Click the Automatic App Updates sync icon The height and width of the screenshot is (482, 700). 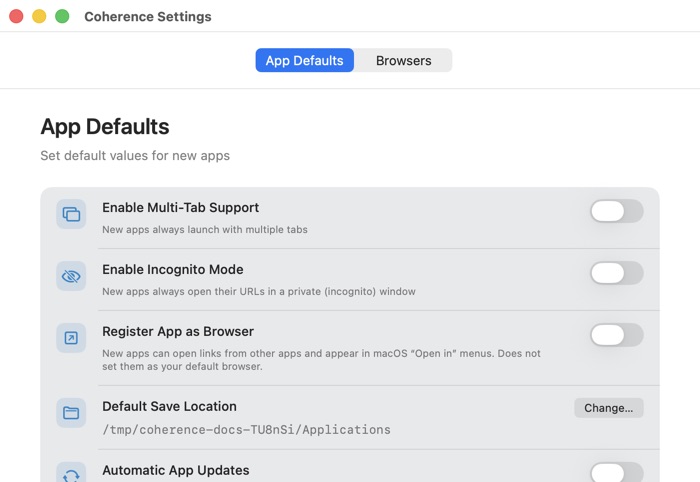[71, 472]
